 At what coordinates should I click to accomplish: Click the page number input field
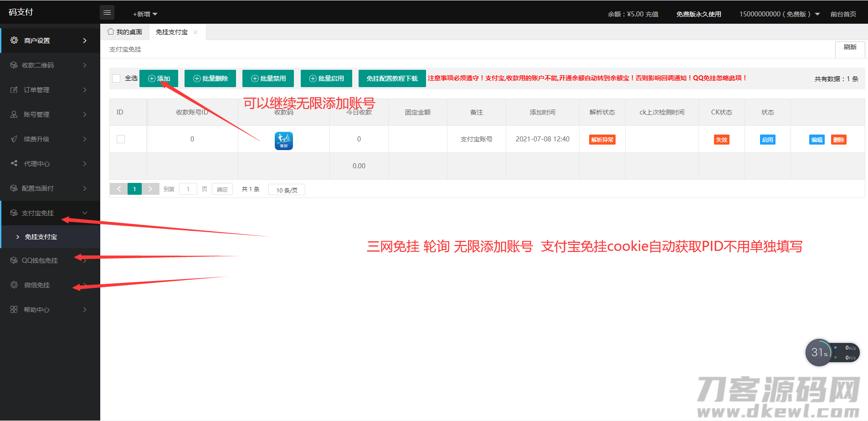(x=188, y=189)
